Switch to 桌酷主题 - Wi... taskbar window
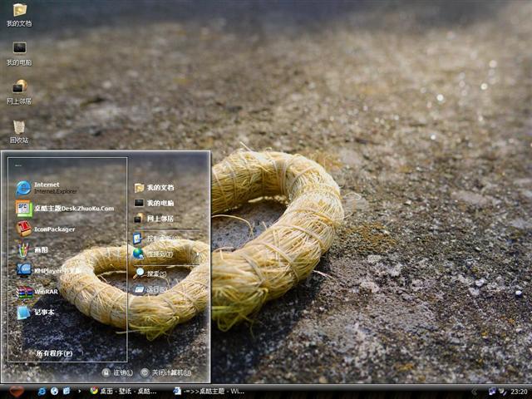Image resolution: width=532 pixels, height=399 pixels. 209,392
